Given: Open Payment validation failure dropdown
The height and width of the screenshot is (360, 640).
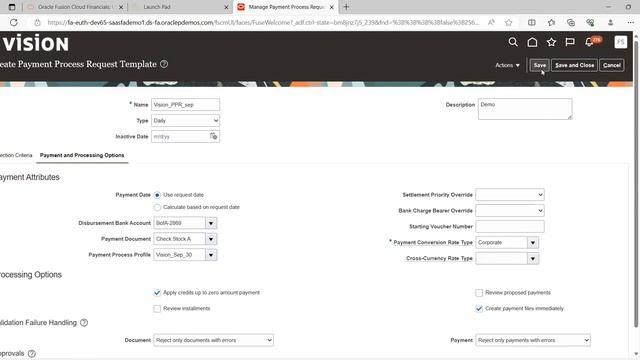Looking at the screenshot, I should pos(533,340).
